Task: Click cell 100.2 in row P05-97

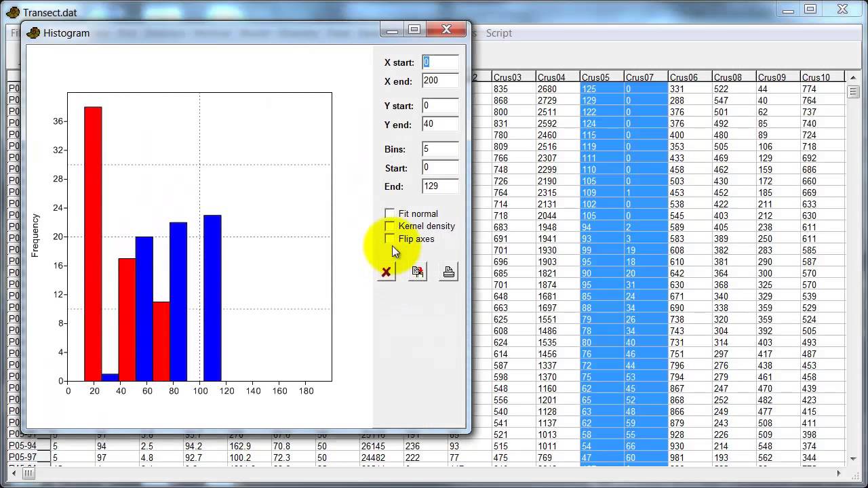Action: 250,457
